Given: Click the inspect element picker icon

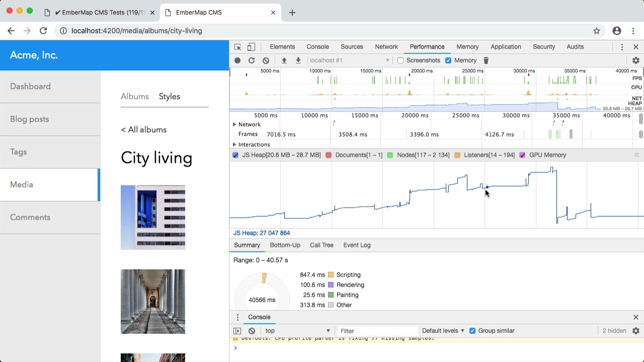Looking at the screenshot, I should pyautogui.click(x=237, y=47).
